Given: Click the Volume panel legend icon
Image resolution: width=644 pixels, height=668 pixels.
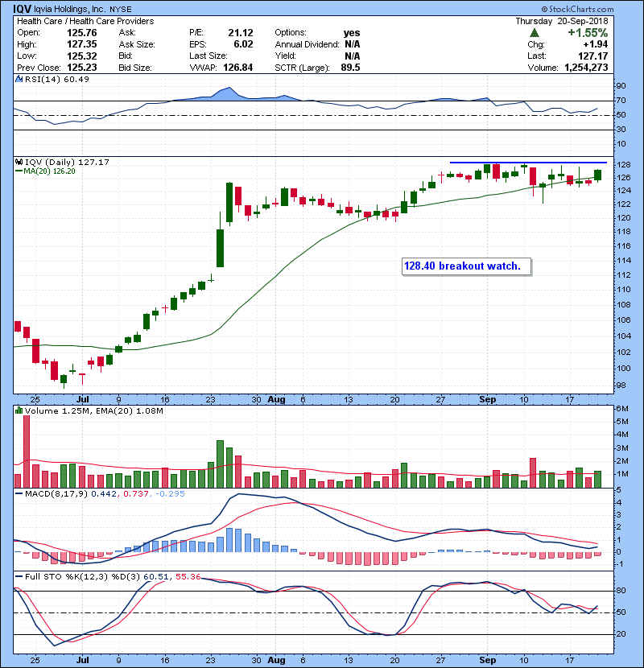Looking at the screenshot, I should 18,410.
